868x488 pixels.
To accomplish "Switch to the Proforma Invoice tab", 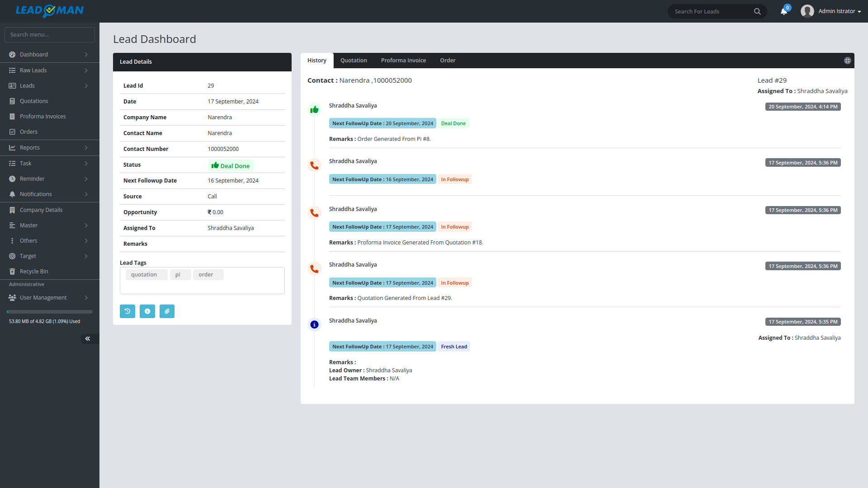I will (x=403, y=61).
